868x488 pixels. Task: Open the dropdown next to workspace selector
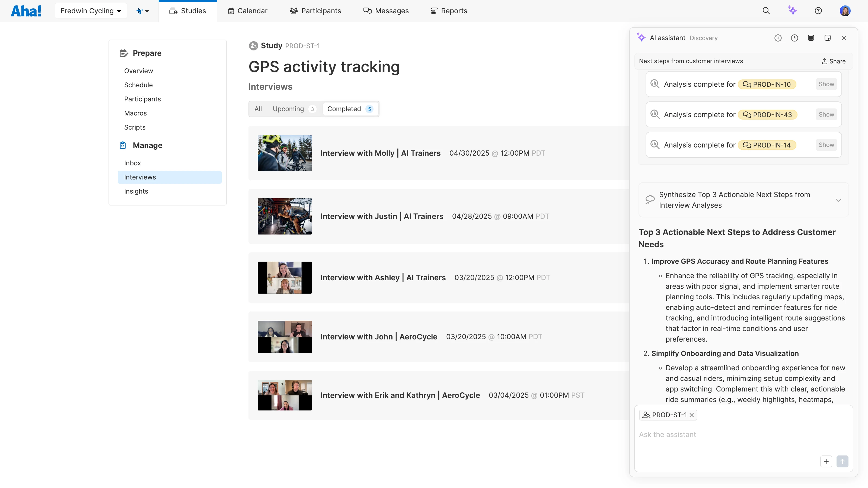pyautogui.click(x=143, y=11)
